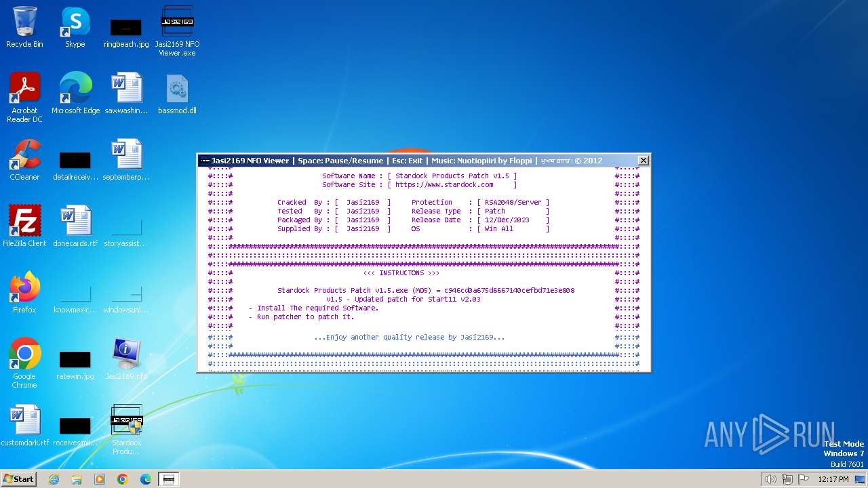Launch Google Chrome desktop shortcut

(24, 363)
